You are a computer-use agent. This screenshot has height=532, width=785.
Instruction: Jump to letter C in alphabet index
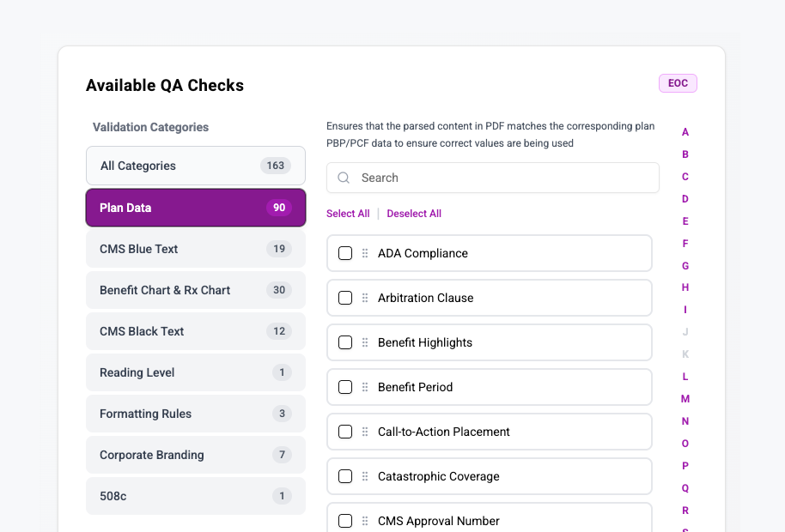pos(685,177)
